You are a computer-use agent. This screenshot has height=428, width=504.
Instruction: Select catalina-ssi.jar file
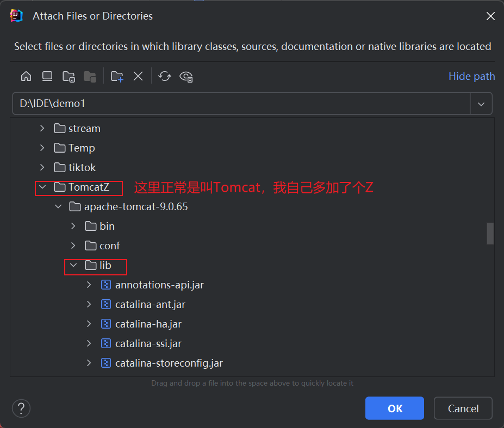[x=148, y=344]
